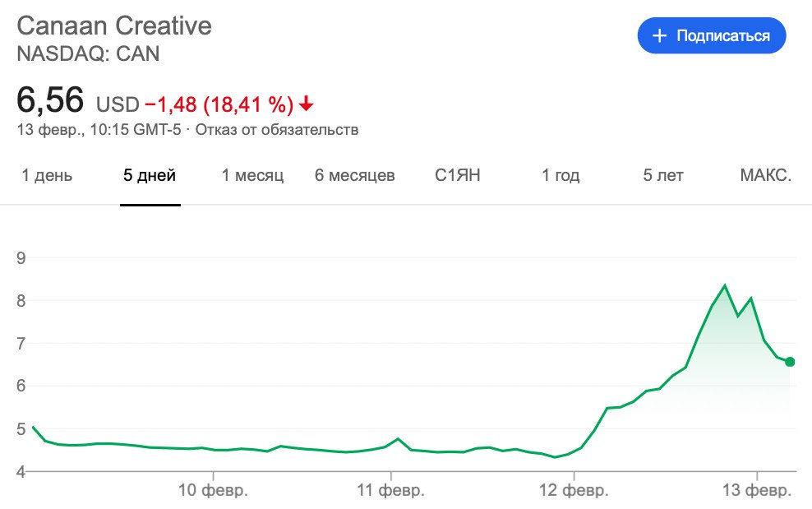The image size is (812, 509).
Task: Click the Подписаться subscribe button
Action: coord(712,36)
